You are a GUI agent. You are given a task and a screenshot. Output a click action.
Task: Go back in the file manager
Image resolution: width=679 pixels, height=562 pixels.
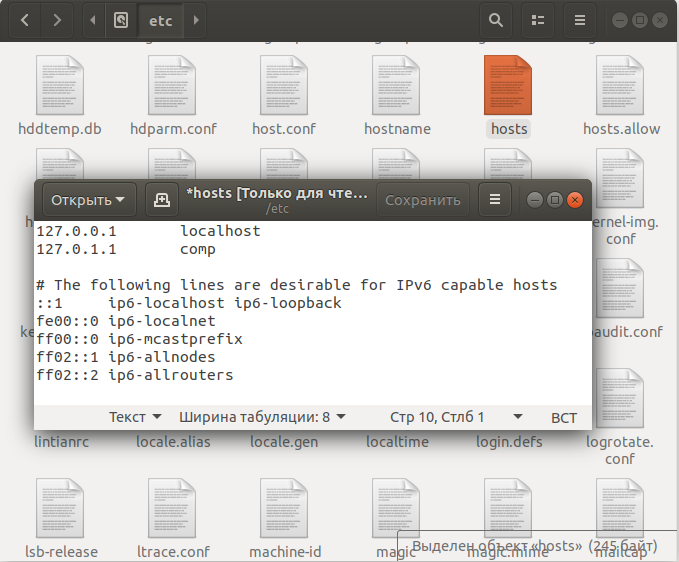coord(24,19)
